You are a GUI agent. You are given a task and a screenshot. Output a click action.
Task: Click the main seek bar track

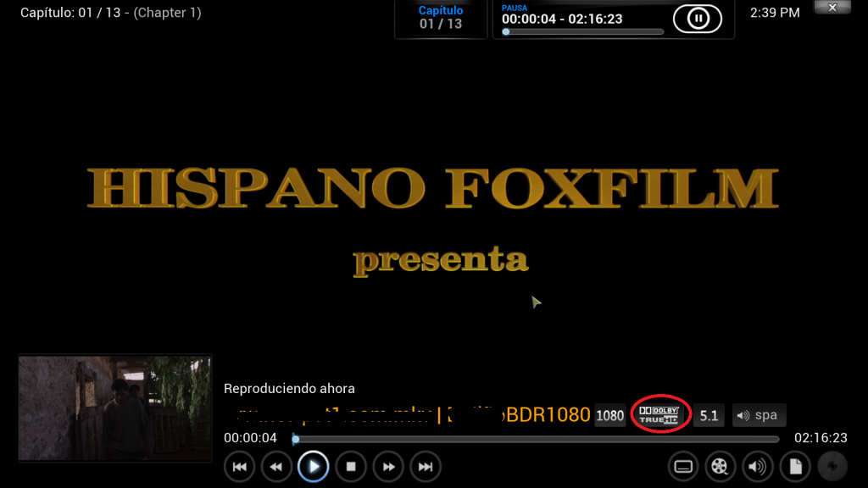click(x=536, y=439)
